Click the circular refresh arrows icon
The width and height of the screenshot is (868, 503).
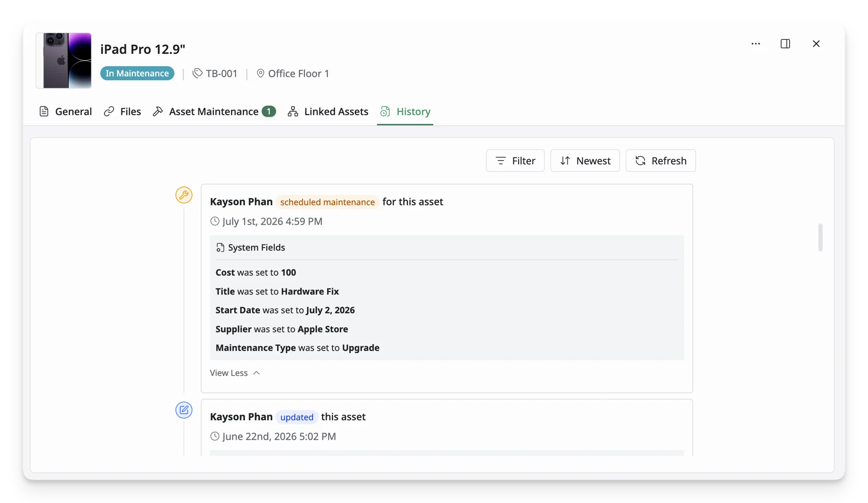click(x=640, y=161)
